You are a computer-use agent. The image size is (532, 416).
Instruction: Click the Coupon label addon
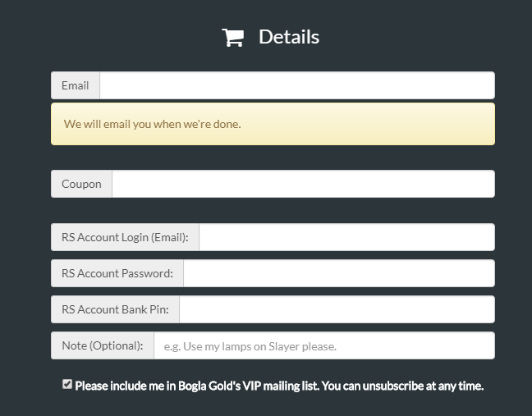[x=81, y=184]
